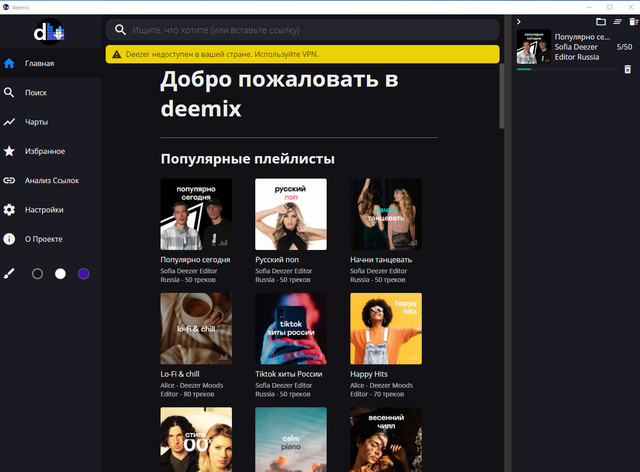The image size is (640, 472).
Task: Click the main page vertical scrollbar
Action: pyautogui.click(x=502, y=96)
